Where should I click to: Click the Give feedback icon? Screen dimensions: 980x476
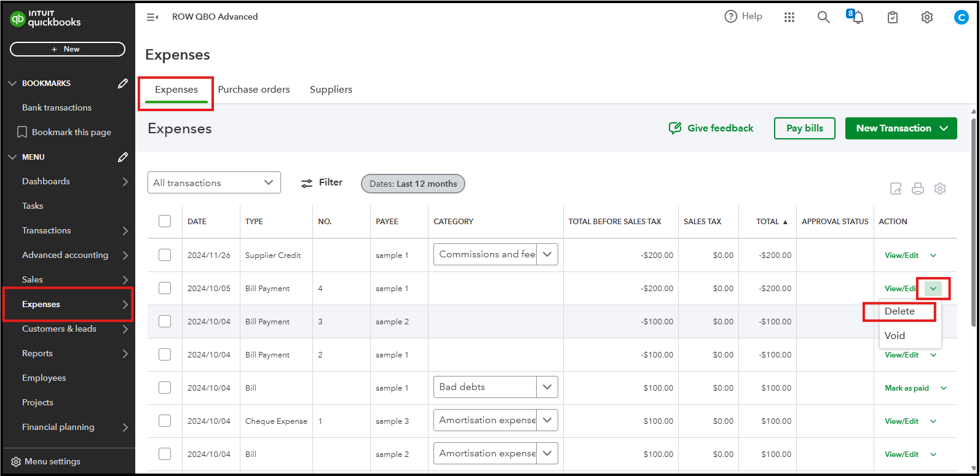click(x=674, y=128)
